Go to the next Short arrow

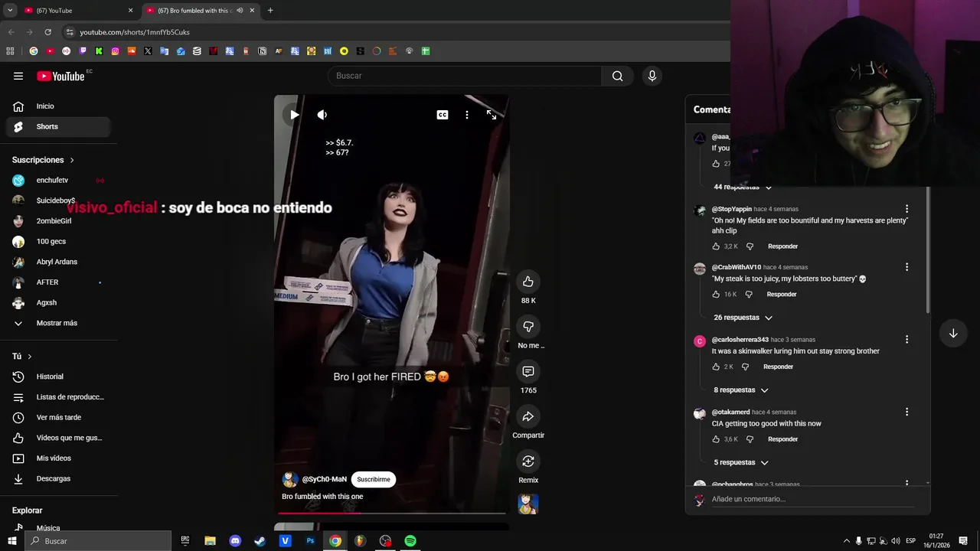tap(953, 334)
